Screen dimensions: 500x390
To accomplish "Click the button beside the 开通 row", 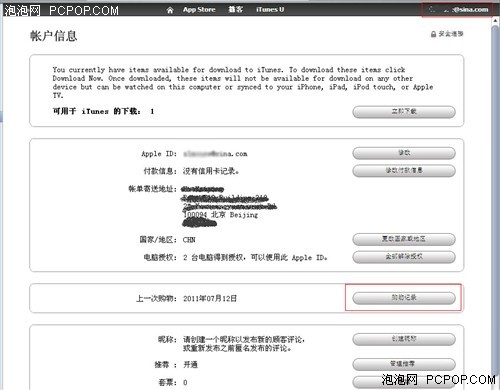I will (404, 364).
